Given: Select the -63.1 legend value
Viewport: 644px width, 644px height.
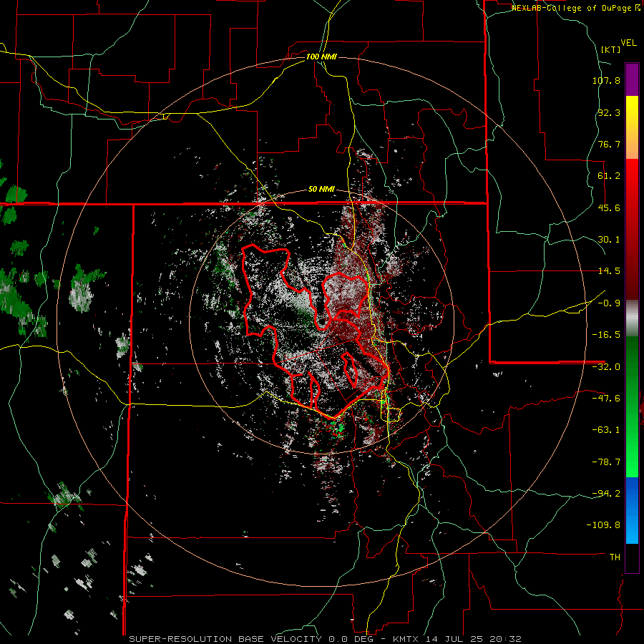Looking at the screenshot, I should 606,430.
